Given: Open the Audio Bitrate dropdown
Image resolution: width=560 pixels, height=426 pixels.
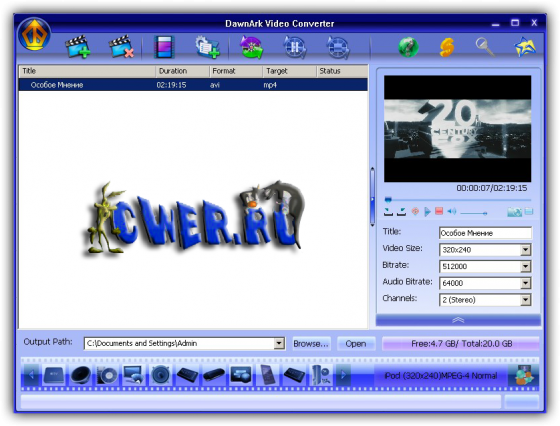Looking at the screenshot, I should 525,283.
